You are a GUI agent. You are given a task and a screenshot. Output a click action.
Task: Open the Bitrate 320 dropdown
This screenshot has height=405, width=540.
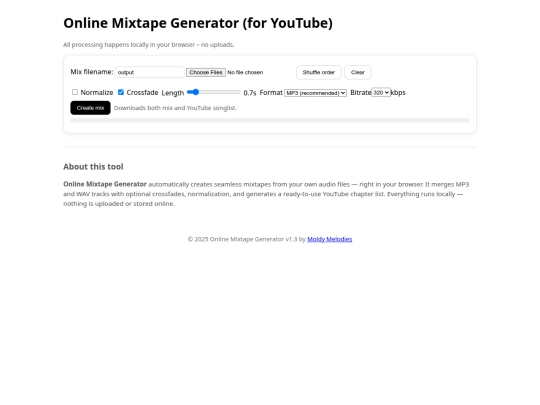[381, 92]
